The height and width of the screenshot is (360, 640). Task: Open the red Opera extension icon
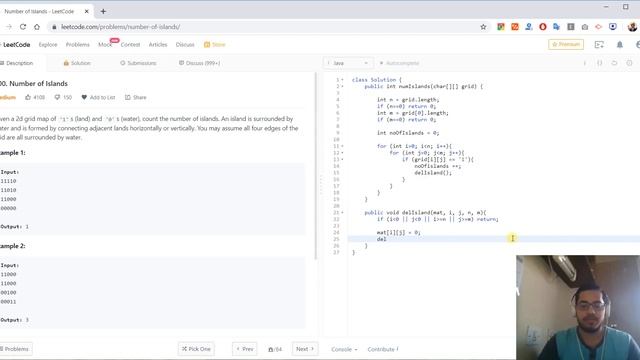(x=542, y=27)
